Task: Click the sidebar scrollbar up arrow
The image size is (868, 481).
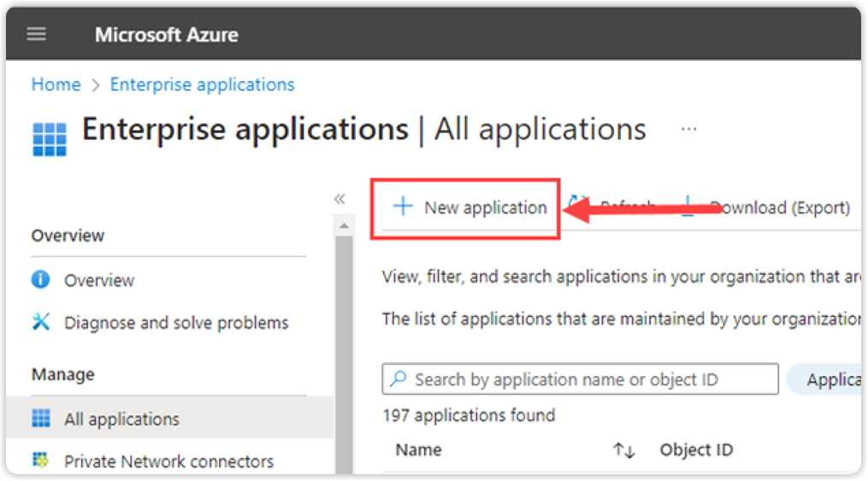Action: (344, 226)
